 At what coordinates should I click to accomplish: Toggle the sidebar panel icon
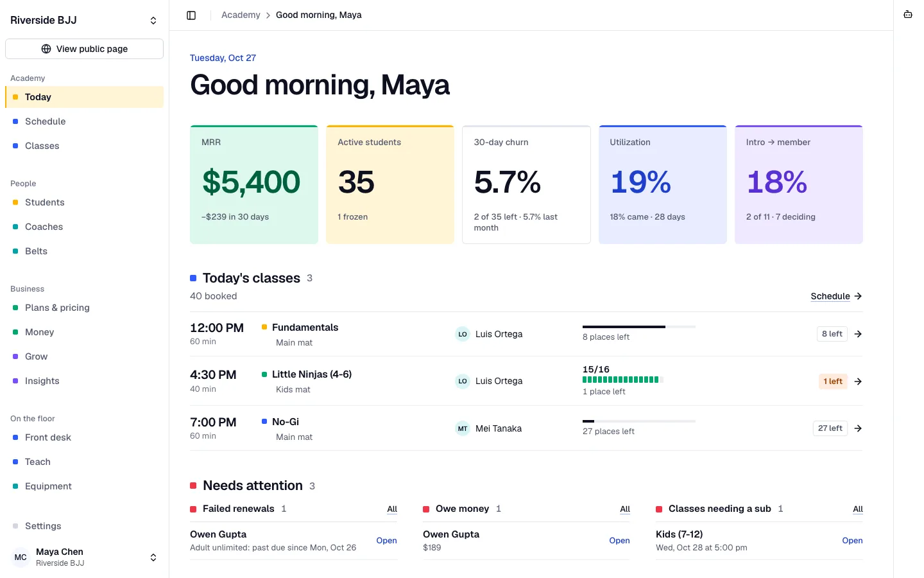click(x=191, y=15)
